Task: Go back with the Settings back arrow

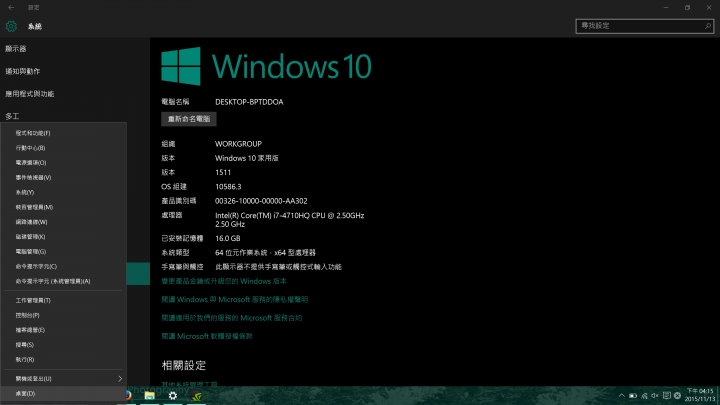Action: tap(11, 7)
